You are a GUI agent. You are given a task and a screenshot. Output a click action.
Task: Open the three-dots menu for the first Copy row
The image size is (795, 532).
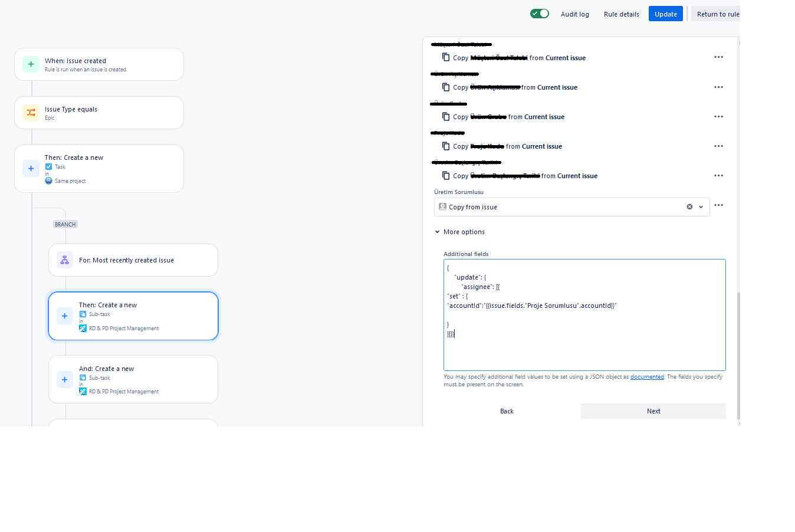click(x=718, y=57)
